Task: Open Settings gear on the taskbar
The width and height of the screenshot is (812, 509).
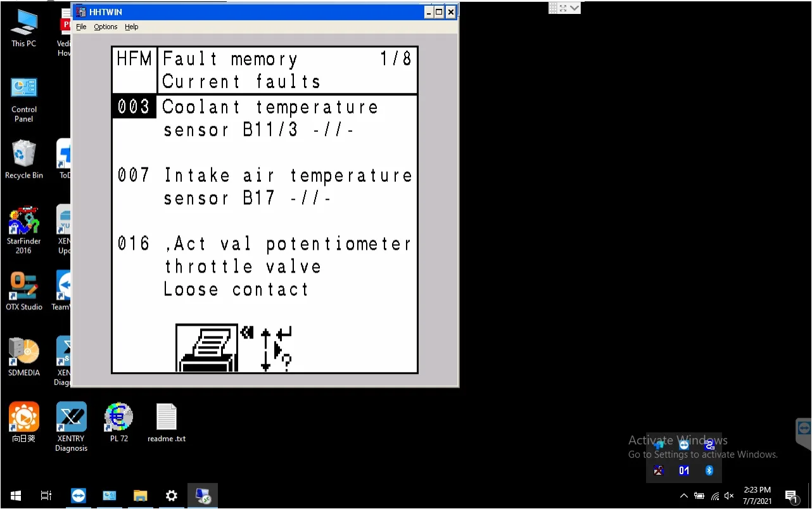Action: (x=172, y=496)
